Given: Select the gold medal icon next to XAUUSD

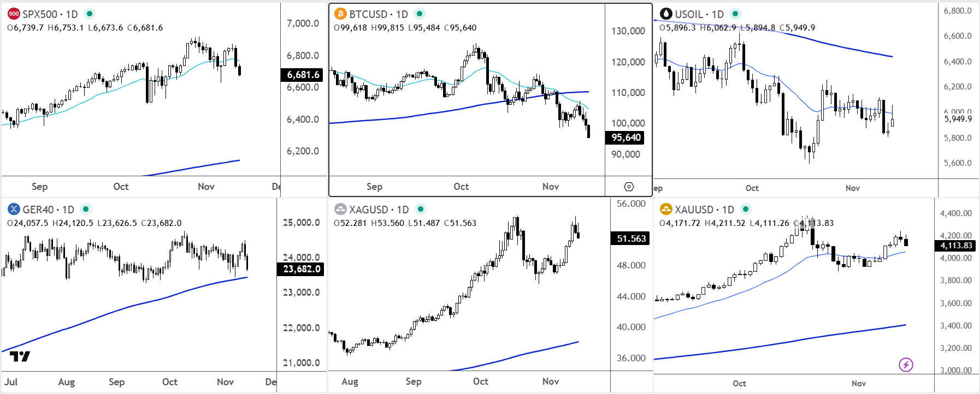Looking at the screenshot, I should (x=667, y=208).
